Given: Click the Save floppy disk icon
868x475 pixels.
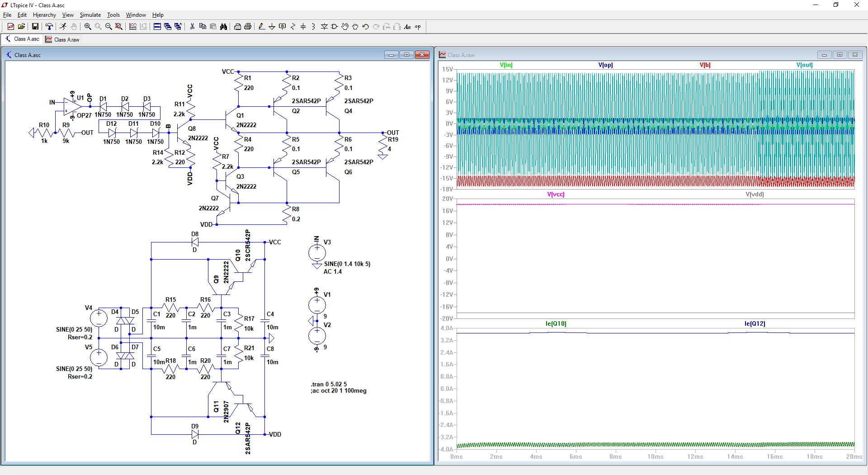Looking at the screenshot, I should (x=35, y=27).
